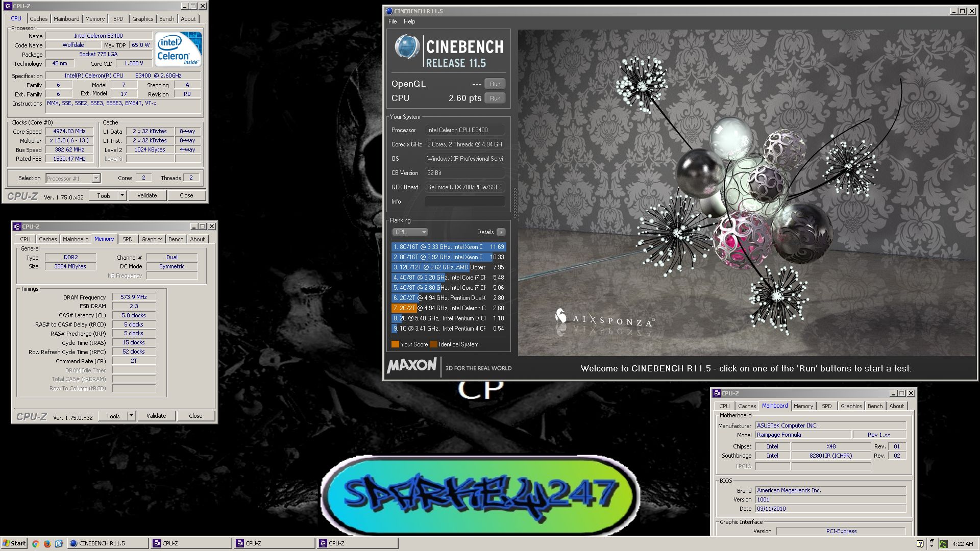
Task: Run the CPU benchmark in Cinebench
Action: (x=495, y=98)
